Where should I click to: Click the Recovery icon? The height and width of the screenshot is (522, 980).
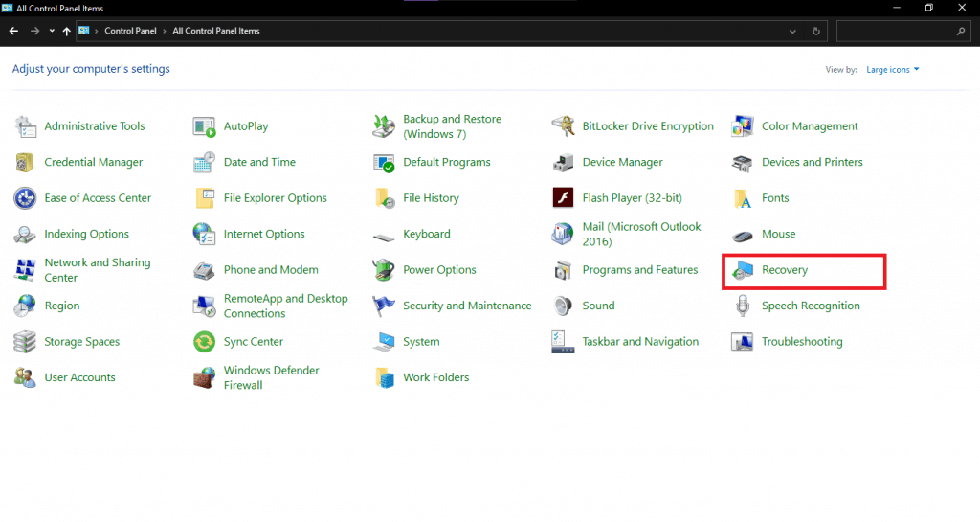pos(742,270)
